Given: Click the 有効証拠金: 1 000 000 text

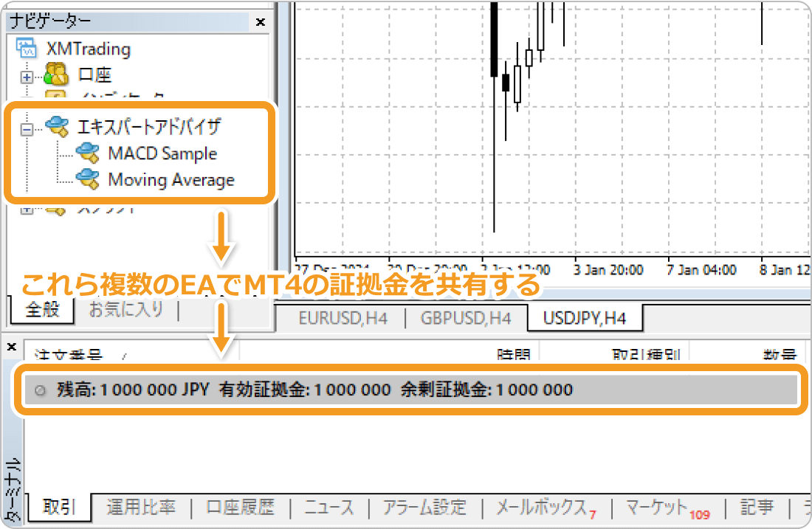Looking at the screenshot, I should point(305,390).
